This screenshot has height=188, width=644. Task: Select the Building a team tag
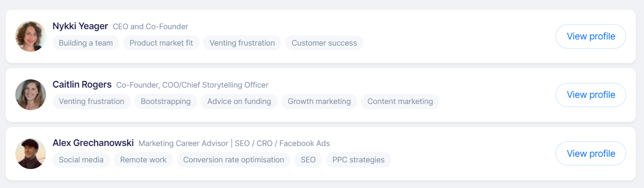click(86, 43)
